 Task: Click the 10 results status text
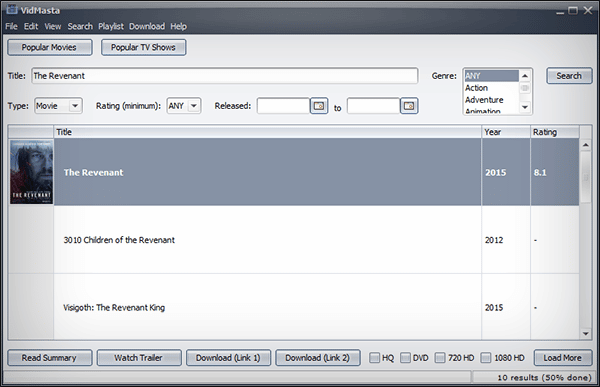544,377
